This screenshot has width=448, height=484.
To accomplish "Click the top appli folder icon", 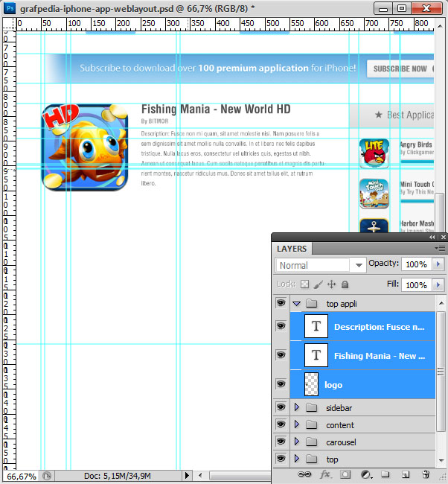I will pyautogui.click(x=312, y=303).
